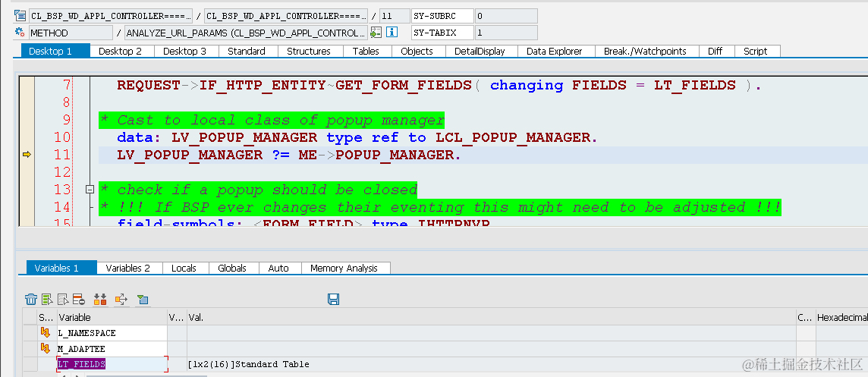Click the trash can icon in variables toolbar

point(31,300)
